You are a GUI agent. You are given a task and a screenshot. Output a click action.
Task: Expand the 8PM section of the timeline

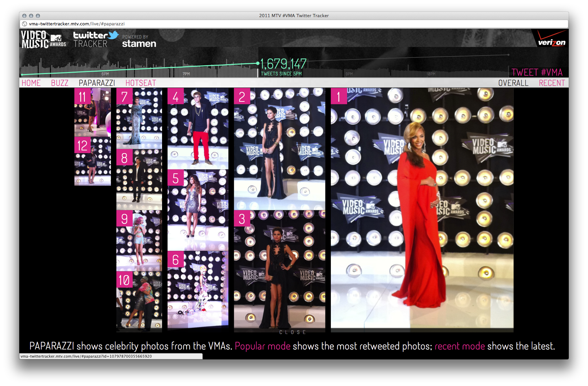tap(105, 73)
